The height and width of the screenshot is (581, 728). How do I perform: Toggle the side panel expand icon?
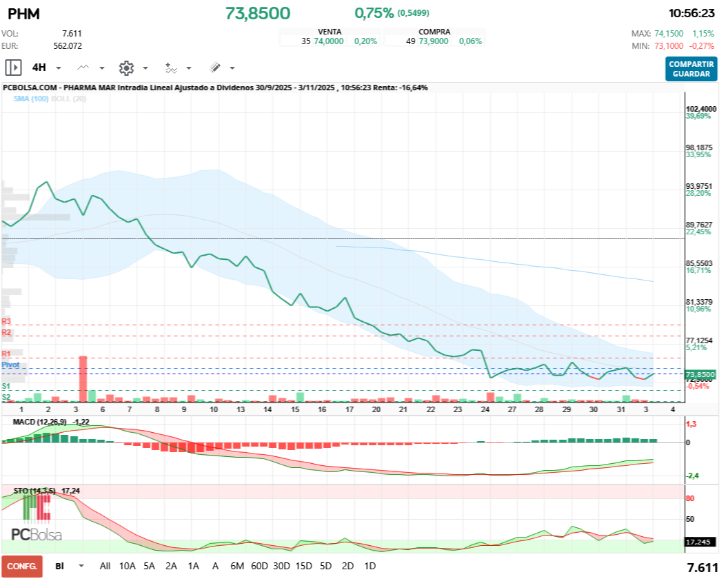click(13, 68)
